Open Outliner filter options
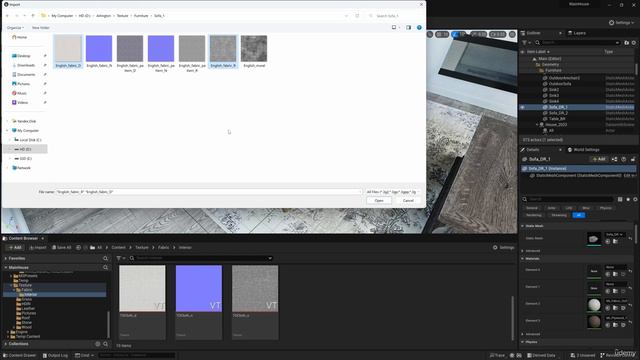Screen dimensions: 640x360 [526, 42]
